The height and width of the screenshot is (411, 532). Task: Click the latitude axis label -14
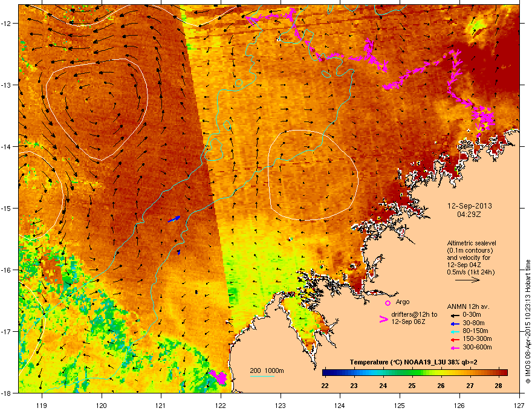click(x=7, y=146)
